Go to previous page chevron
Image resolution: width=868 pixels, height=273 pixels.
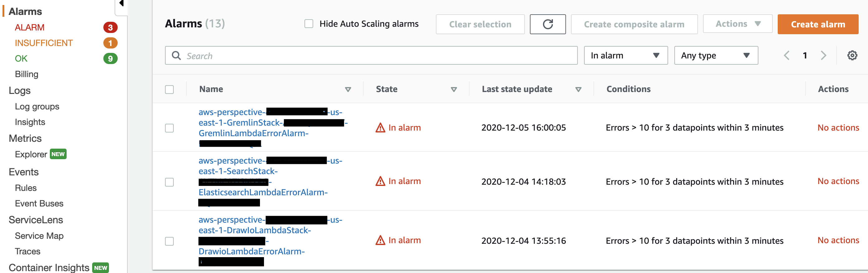tap(786, 56)
